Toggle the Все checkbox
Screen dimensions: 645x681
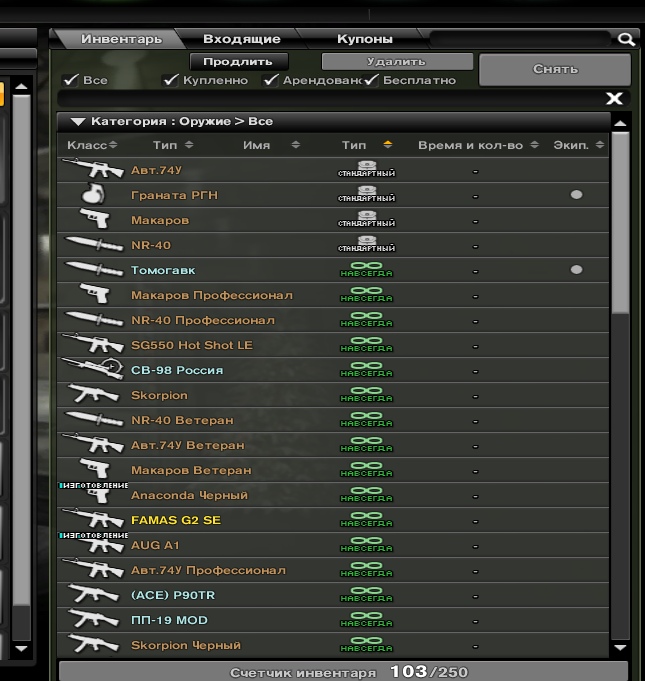click(70, 80)
